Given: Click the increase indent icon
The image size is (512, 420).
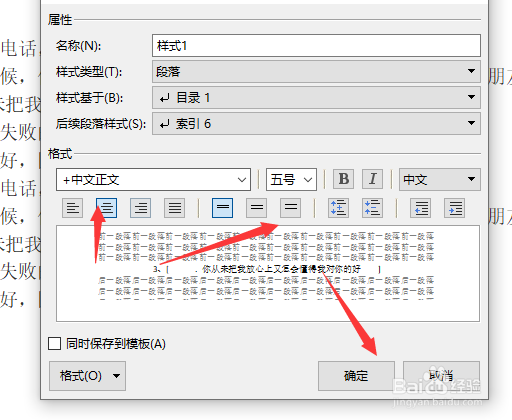Looking at the screenshot, I should pyautogui.click(x=454, y=208).
